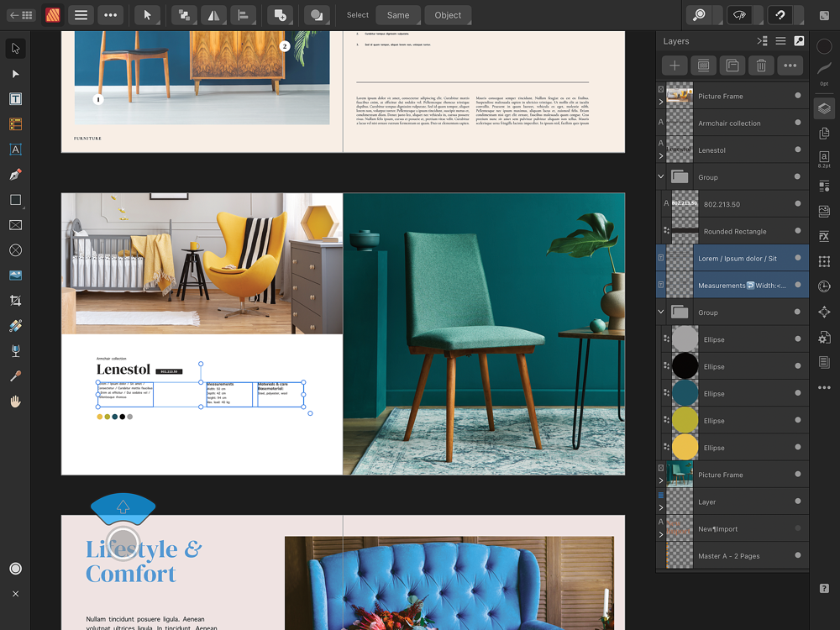Pick the Color Picker eyedropper tool
840x630 pixels.
tap(15, 376)
